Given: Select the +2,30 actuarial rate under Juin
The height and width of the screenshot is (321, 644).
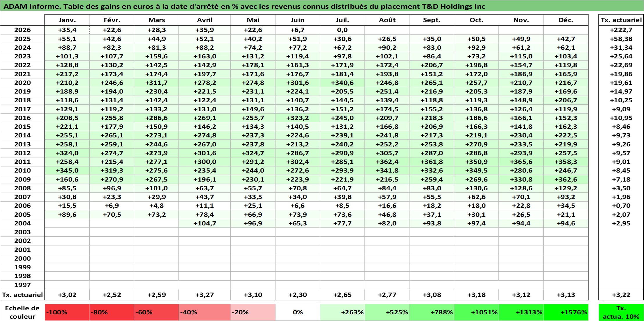Looking at the screenshot, I should [x=298, y=295].
